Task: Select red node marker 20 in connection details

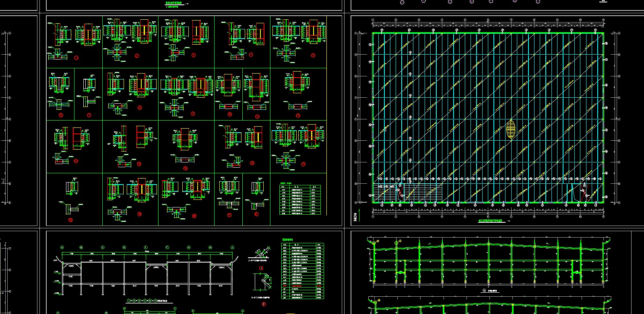Action: (194, 216)
